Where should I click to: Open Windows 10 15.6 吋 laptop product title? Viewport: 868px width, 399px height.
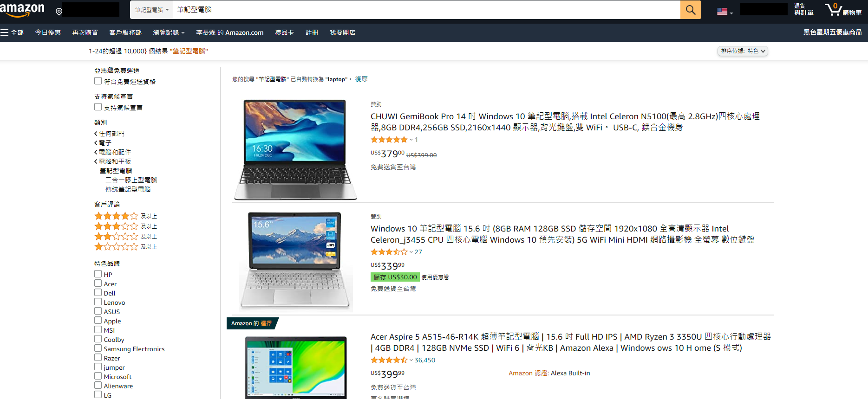coord(562,234)
